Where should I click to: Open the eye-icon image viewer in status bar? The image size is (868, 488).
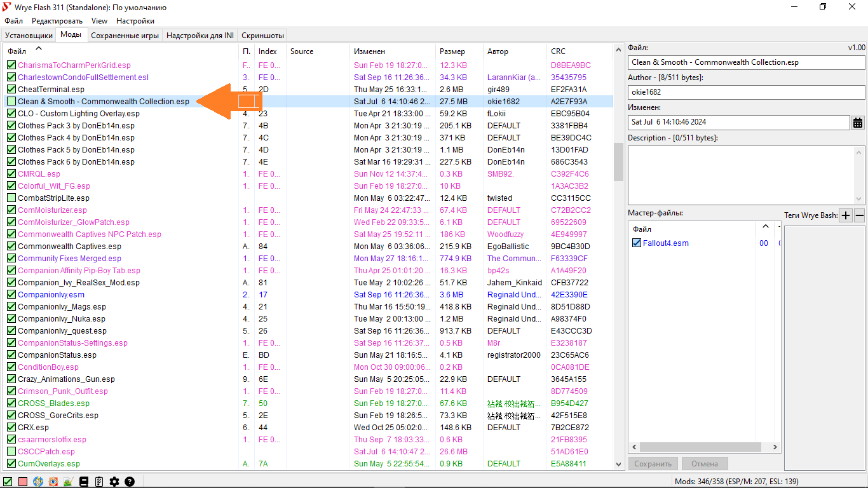tap(53, 482)
